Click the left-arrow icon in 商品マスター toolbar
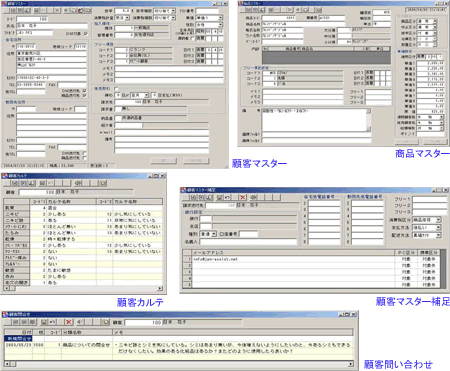 [x=298, y=10]
